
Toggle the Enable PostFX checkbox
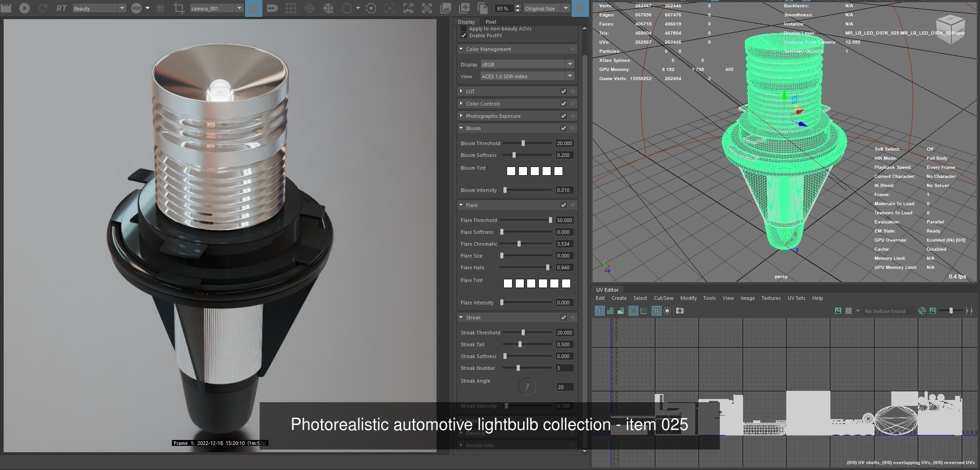pyautogui.click(x=463, y=35)
